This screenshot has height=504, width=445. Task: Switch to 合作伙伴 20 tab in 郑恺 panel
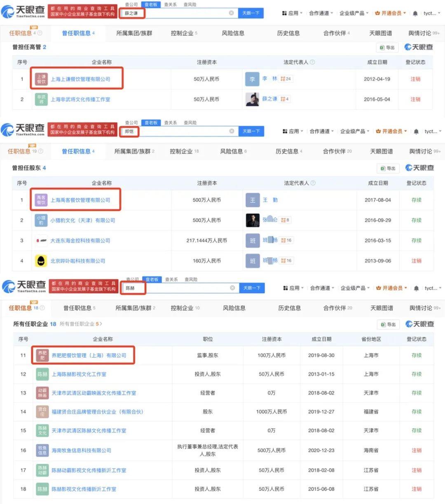337,151
